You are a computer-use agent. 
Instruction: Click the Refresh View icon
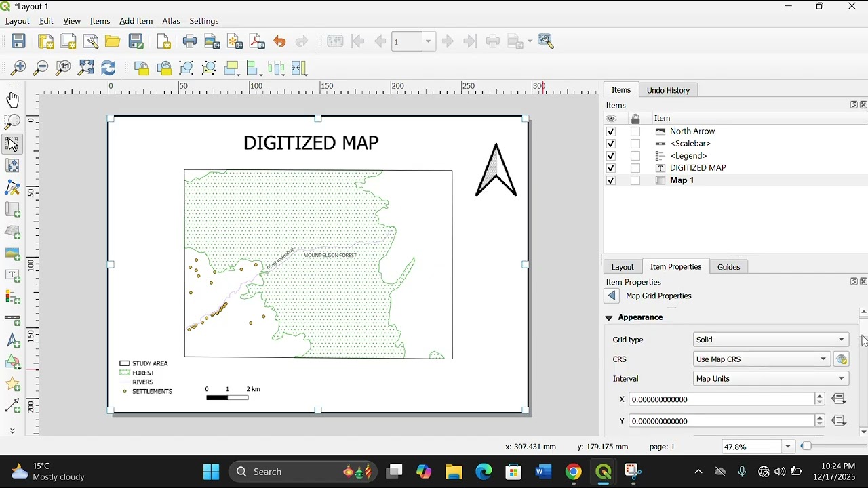click(x=108, y=68)
